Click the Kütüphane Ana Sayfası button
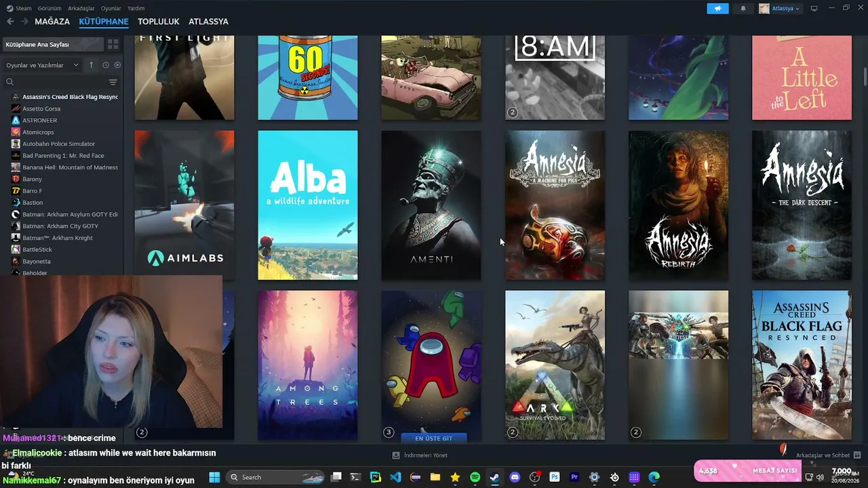Viewport: 868px width, 488px height. (53, 44)
